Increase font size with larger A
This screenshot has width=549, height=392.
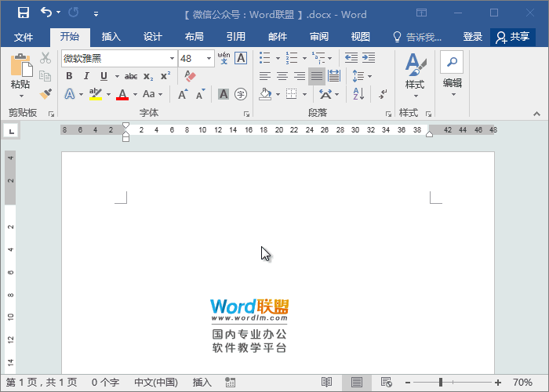coord(183,94)
